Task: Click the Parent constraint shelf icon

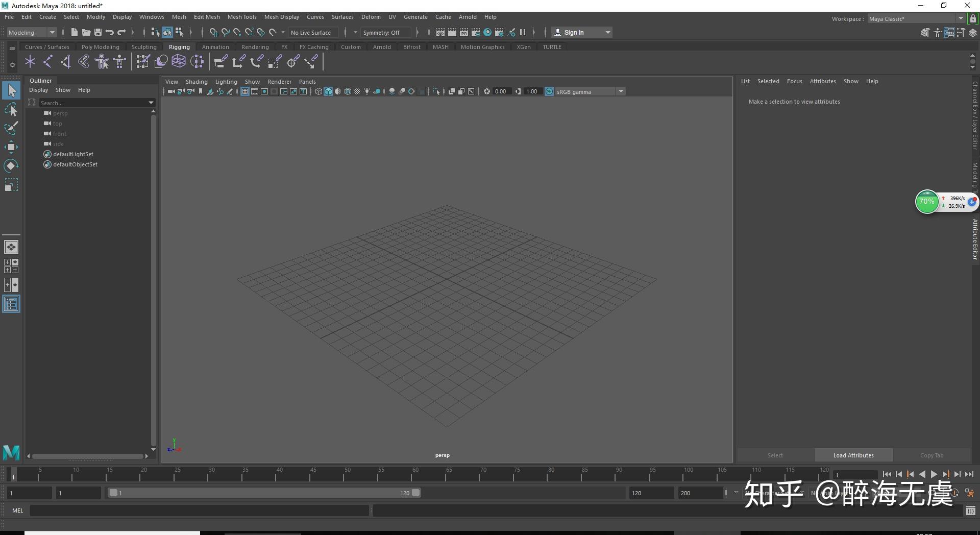Action: (220, 62)
